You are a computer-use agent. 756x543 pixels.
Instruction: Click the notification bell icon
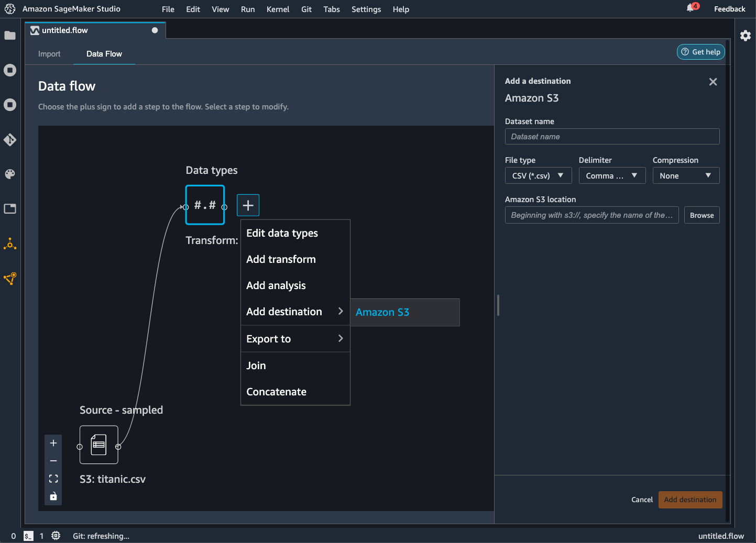(691, 8)
